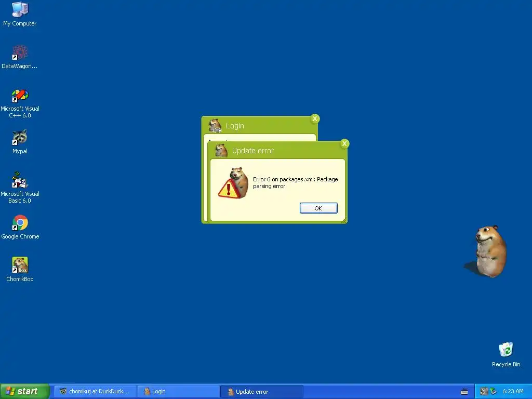Click the 6:23 AM clock
532x399 pixels.
click(x=513, y=392)
